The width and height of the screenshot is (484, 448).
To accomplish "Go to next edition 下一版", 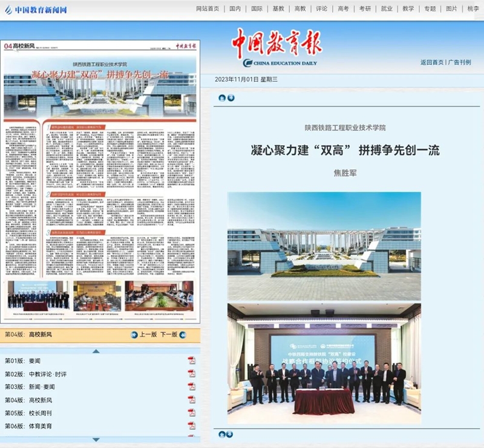I will [x=169, y=334].
